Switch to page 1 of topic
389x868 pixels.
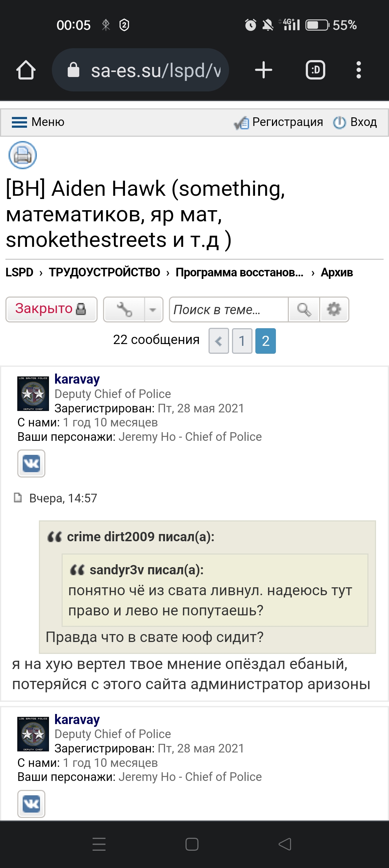(242, 341)
